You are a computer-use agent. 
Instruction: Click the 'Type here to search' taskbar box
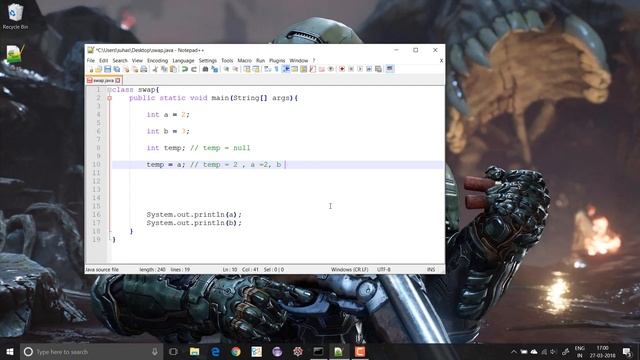click(91, 351)
